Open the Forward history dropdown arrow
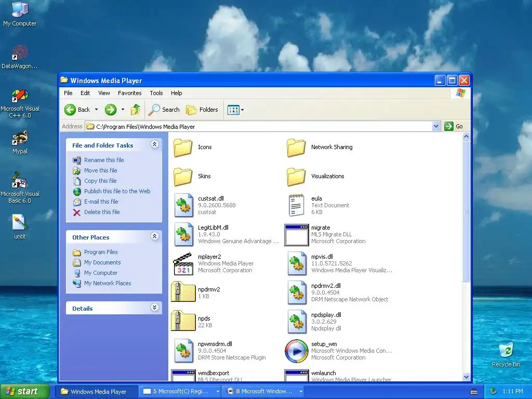The width and height of the screenshot is (532, 399). click(x=123, y=110)
